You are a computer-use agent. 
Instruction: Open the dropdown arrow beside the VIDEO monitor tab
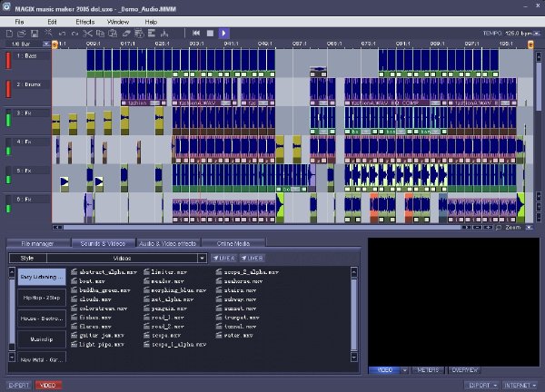point(404,370)
